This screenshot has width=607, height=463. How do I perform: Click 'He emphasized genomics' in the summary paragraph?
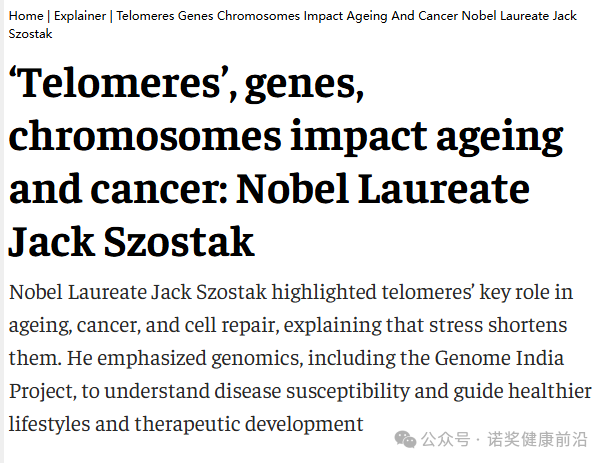(185, 358)
